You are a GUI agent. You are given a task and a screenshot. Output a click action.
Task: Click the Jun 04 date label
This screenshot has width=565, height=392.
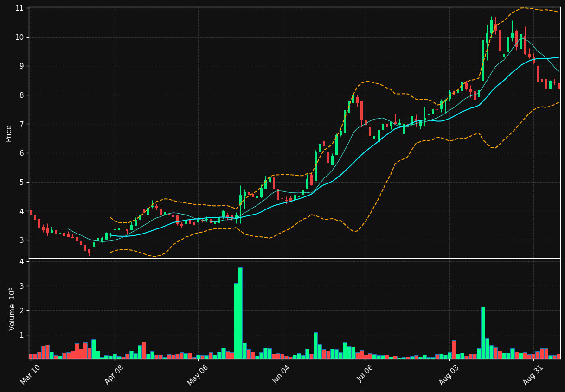[x=281, y=374]
